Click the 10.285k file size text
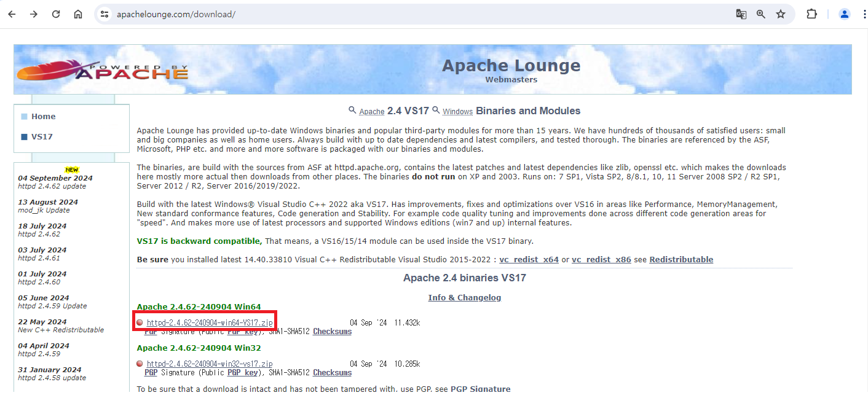 point(407,364)
